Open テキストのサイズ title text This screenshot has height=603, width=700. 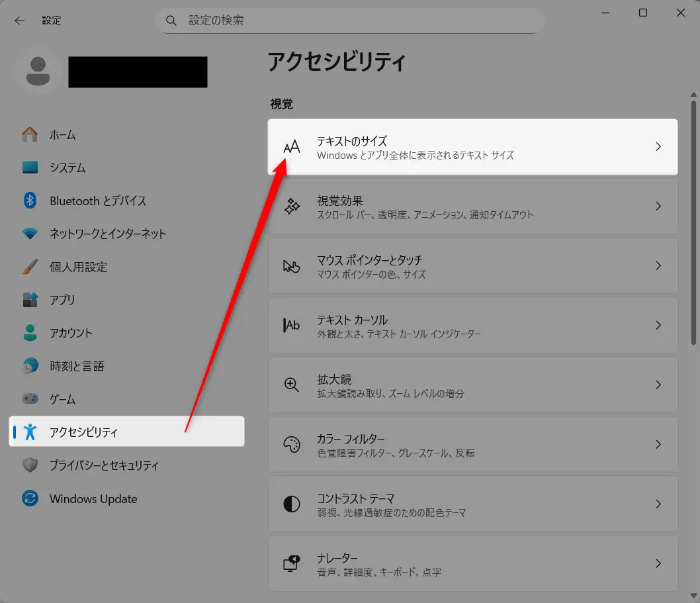(352, 141)
